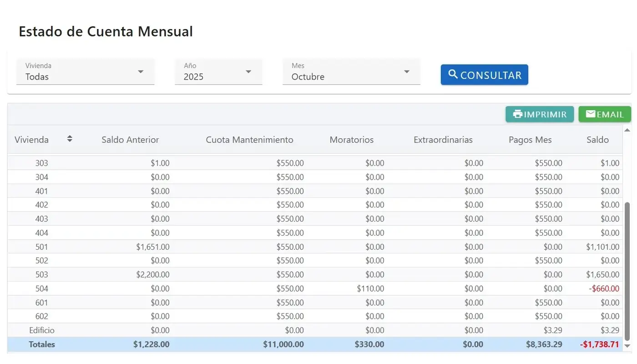The height and width of the screenshot is (364, 637).
Task: Click the printer icon on Imprimir
Action: click(x=517, y=114)
